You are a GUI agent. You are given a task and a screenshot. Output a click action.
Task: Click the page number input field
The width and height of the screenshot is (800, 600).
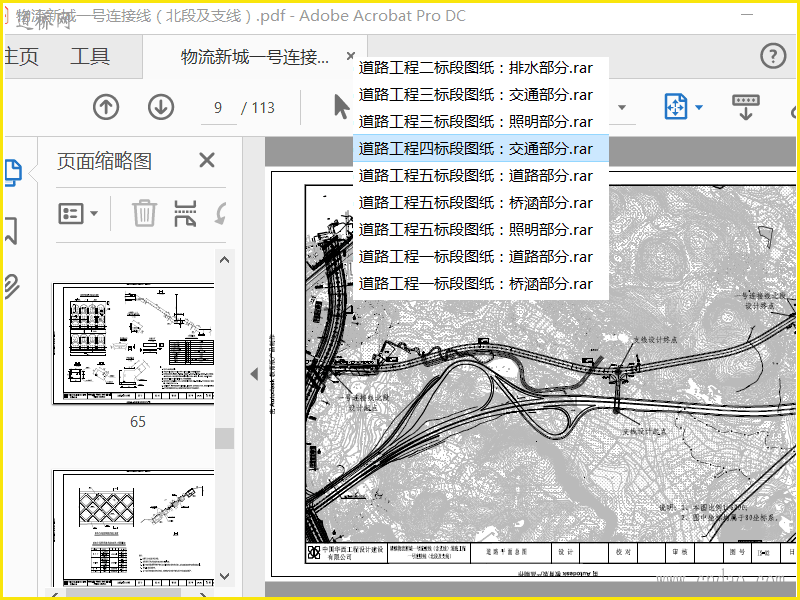point(218,107)
